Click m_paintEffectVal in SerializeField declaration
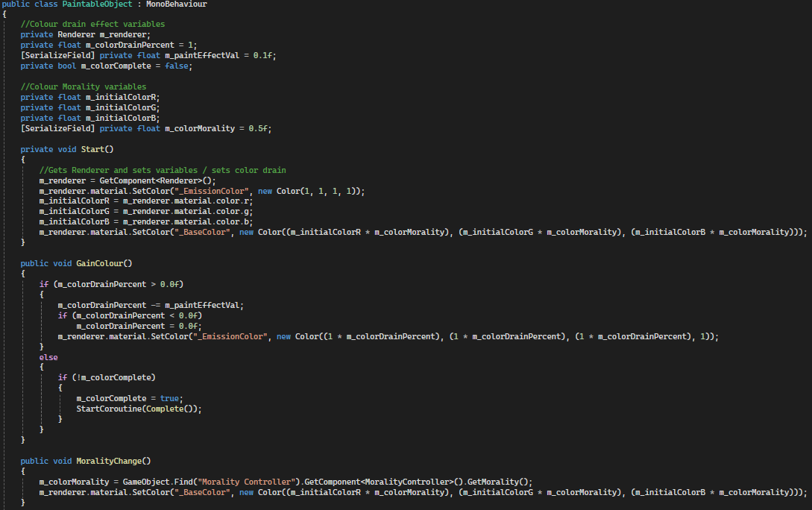 tap(202, 55)
